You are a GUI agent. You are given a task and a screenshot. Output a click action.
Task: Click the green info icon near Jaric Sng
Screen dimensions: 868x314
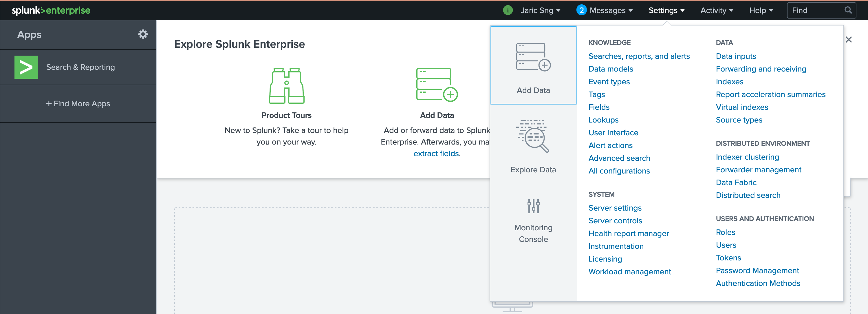tap(508, 10)
